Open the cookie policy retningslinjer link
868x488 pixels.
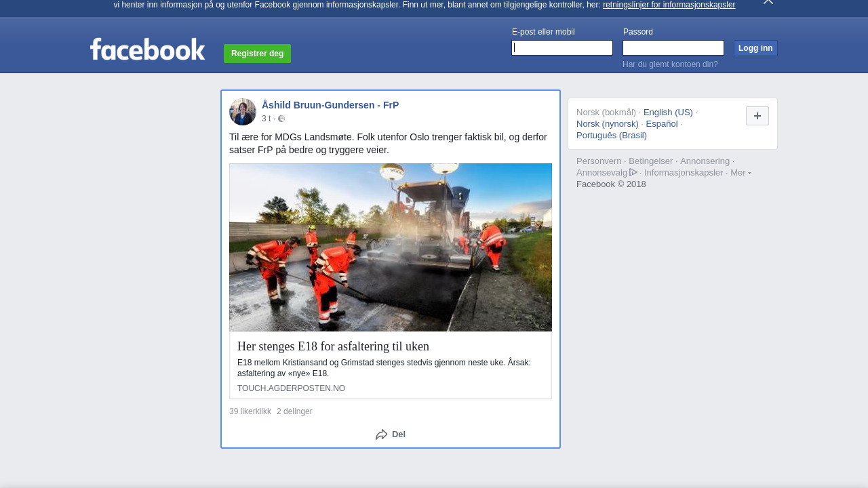pyautogui.click(x=669, y=5)
